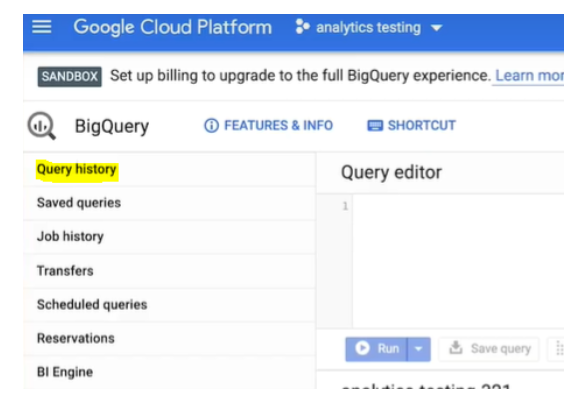Click the project hexagon dots icon

(x=302, y=27)
